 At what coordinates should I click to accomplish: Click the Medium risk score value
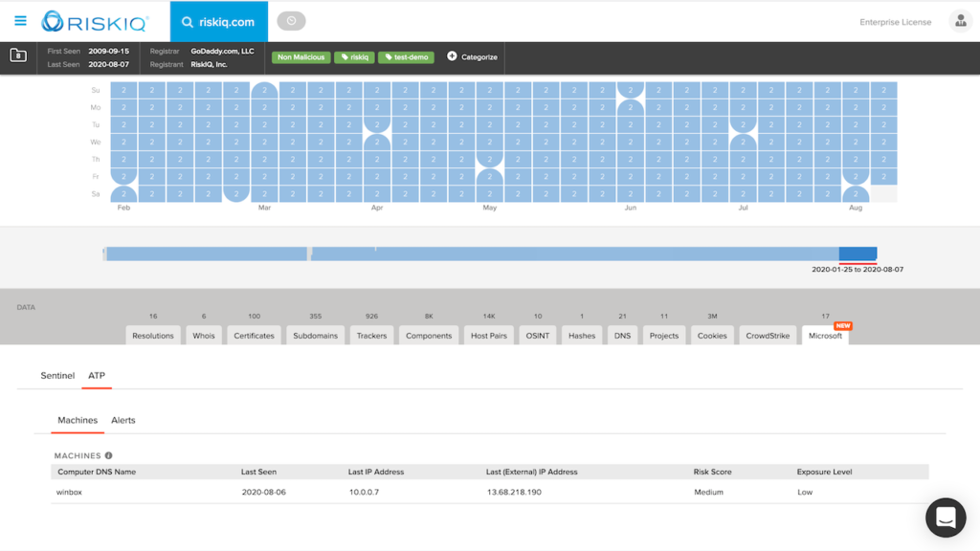point(709,493)
